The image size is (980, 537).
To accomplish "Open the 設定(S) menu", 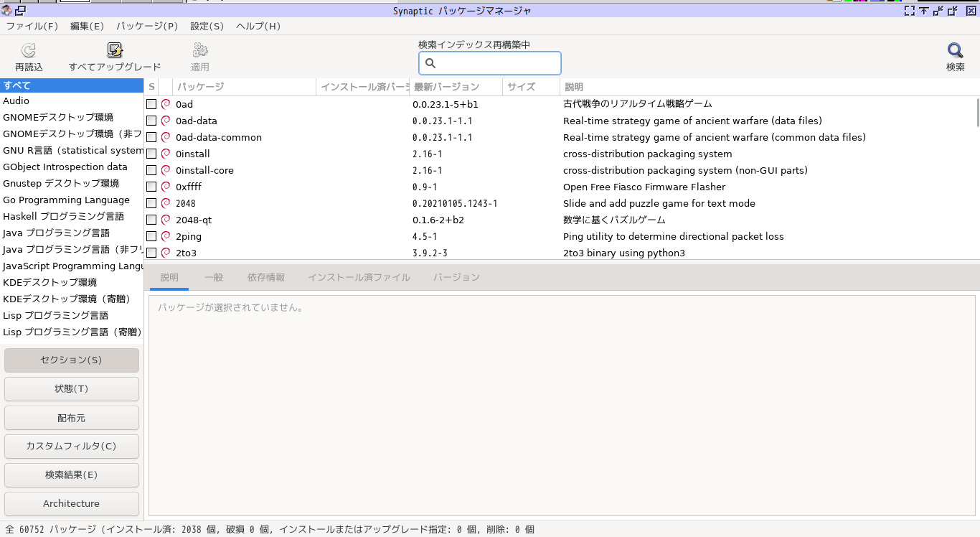I will click(207, 26).
